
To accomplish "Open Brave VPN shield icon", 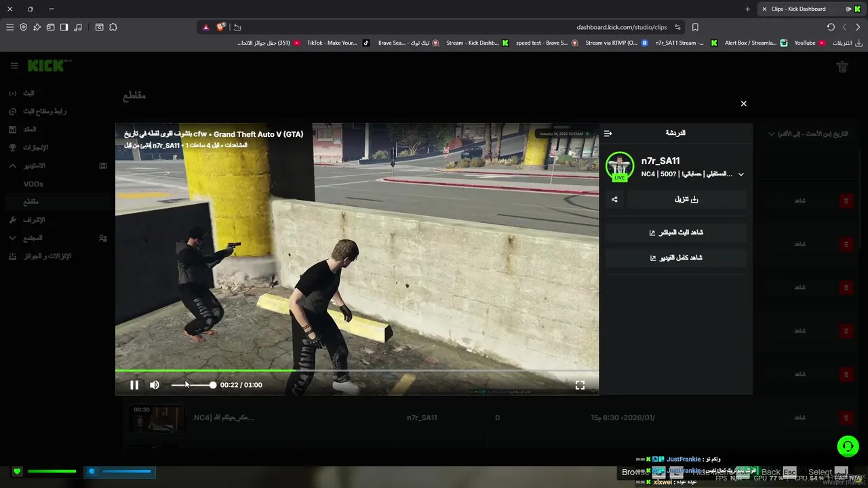I will (23, 27).
